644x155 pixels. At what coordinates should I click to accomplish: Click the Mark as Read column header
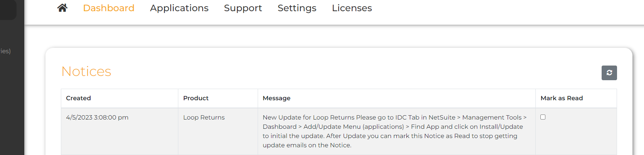click(561, 98)
